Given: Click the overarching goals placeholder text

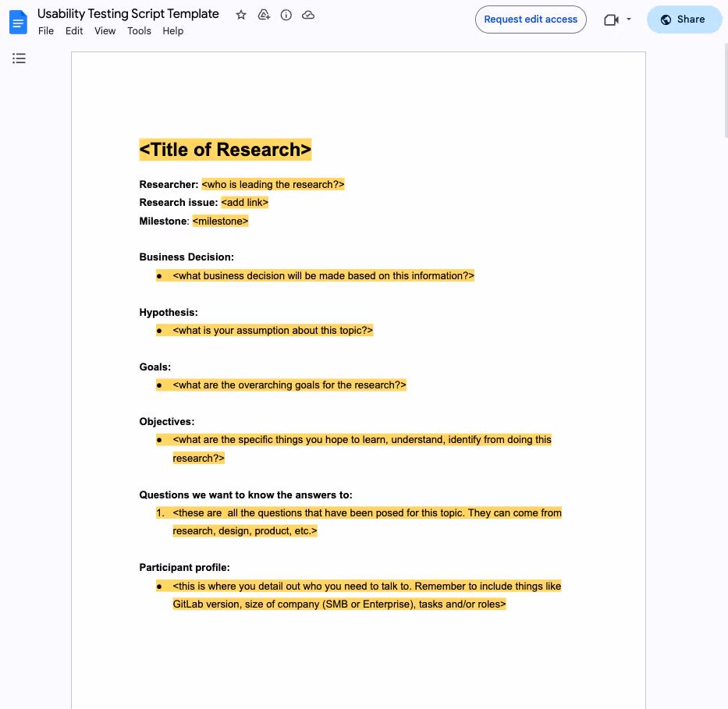Looking at the screenshot, I should pyautogui.click(x=289, y=385).
